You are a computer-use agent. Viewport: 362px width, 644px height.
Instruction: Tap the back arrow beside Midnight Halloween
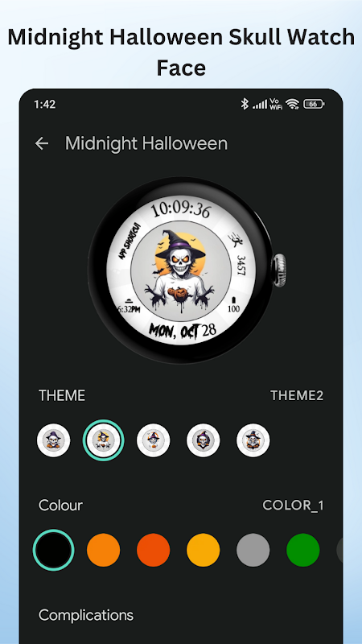pyautogui.click(x=42, y=143)
